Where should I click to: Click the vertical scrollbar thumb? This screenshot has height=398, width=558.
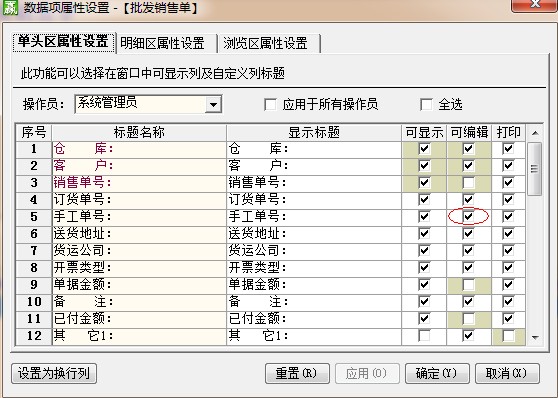coord(535,169)
